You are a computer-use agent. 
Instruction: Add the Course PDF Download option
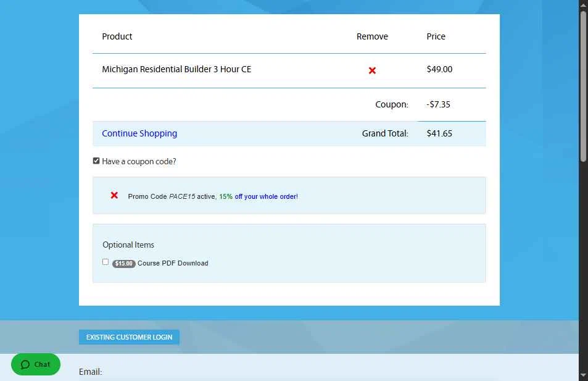coord(106,262)
